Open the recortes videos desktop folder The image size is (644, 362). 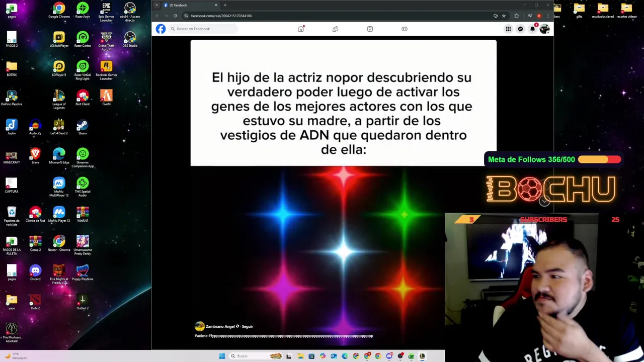[x=626, y=10]
